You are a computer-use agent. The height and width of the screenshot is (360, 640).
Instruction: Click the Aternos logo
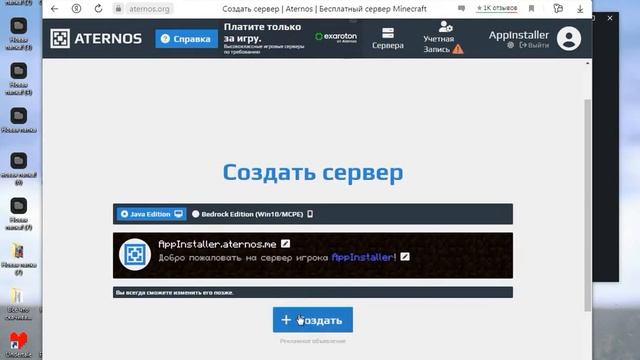(96, 39)
